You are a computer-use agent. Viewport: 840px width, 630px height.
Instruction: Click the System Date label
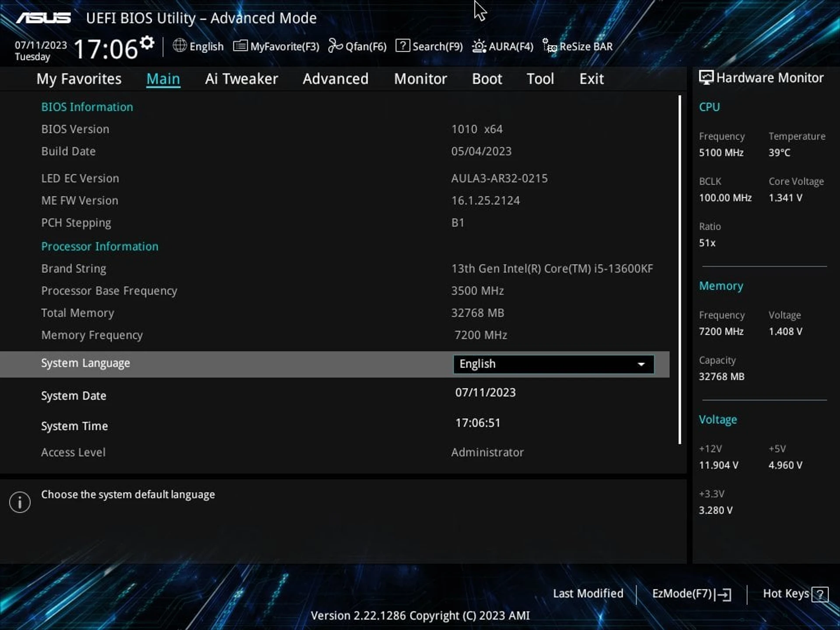(x=73, y=396)
